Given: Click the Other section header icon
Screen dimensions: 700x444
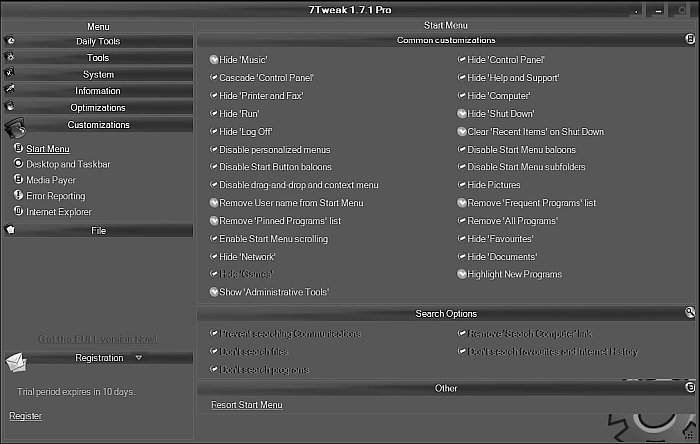Looking at the screenshot, I should point(690,387).
